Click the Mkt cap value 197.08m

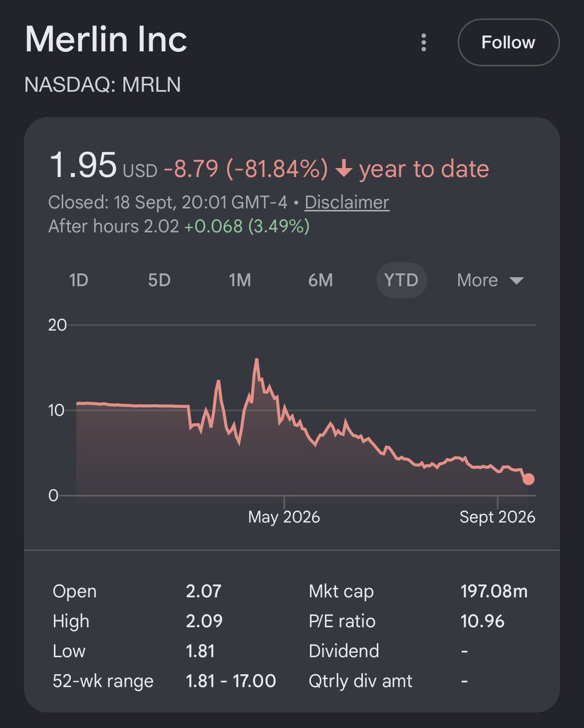point(494,591)
